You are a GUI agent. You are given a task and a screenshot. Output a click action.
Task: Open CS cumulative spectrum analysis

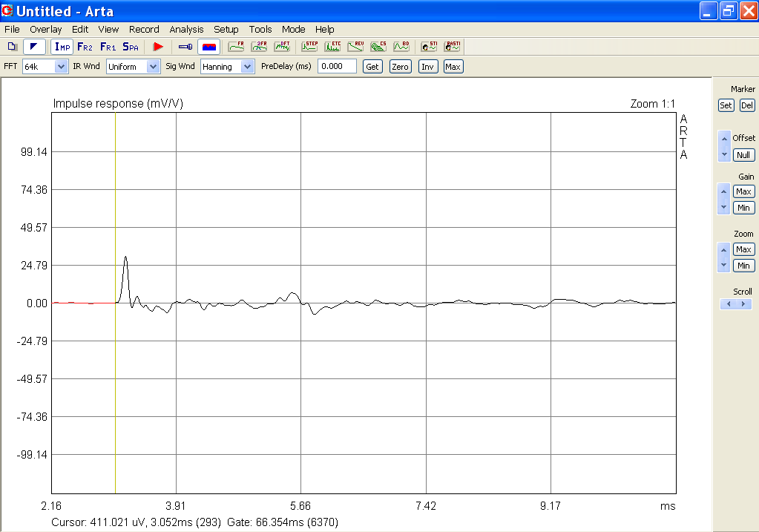[x=378, y=47]
